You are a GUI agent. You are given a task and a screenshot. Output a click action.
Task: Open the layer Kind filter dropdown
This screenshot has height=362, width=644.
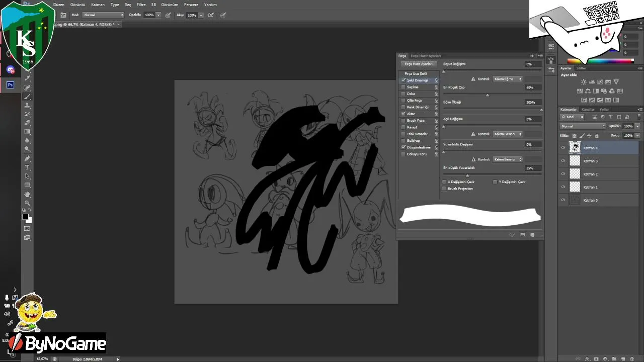[573, 117]
